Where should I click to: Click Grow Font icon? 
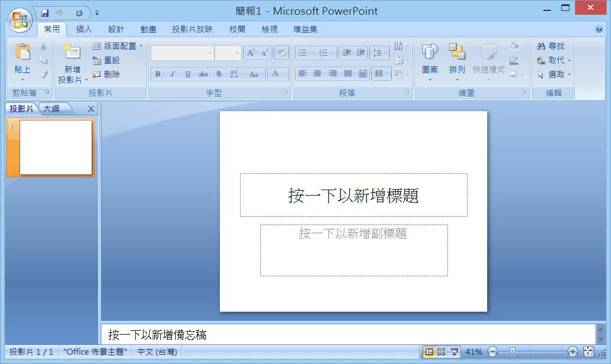coord(250,52)
